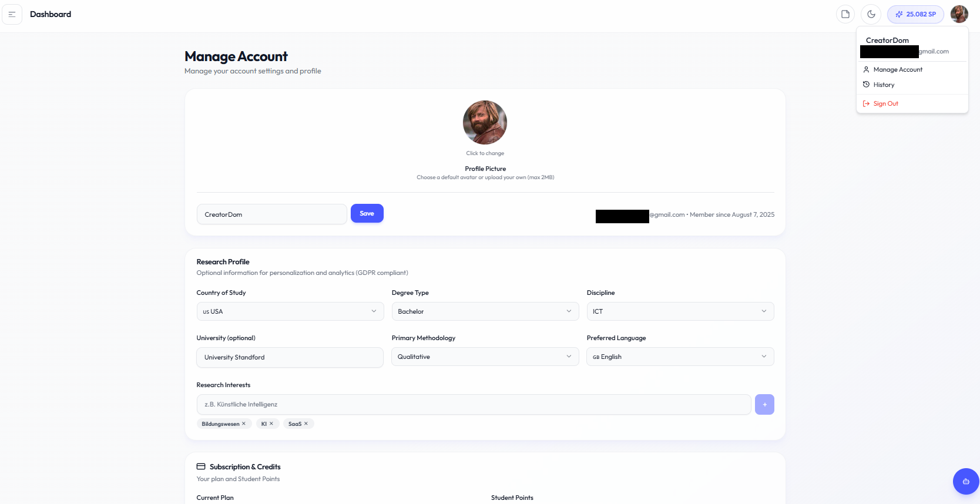Select Manage Account in user menu
Image resolution: width=980 pixels, height=504 pixels.
pyautogui.click(x=897, y=69)
